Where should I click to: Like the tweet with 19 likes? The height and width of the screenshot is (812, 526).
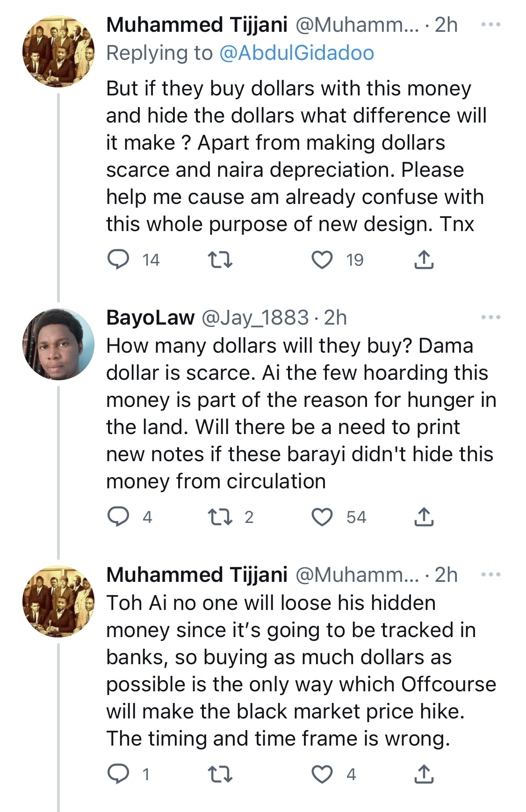322,260
